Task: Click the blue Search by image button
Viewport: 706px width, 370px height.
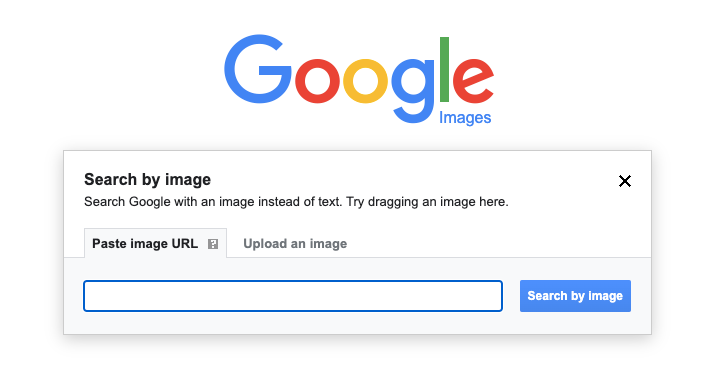Action: click(575, 296)
